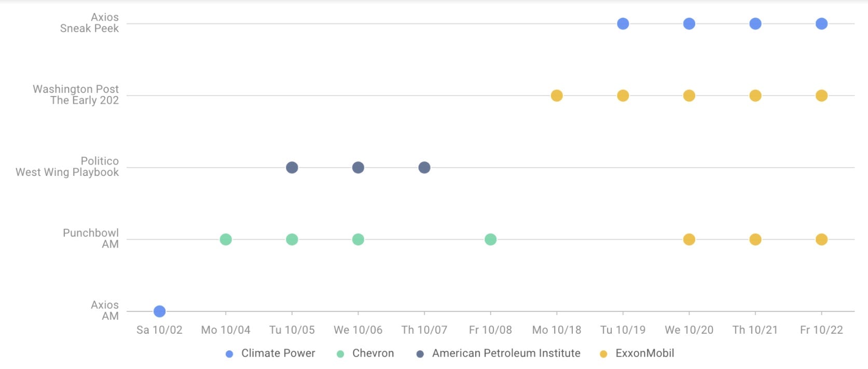
Task: Click the Axios AM dot on Sa 10/02
Action: (159, 311)
